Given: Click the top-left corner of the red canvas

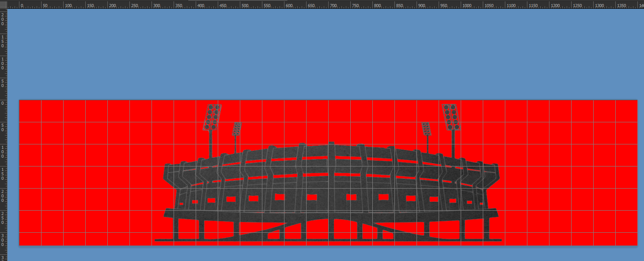Looking at the screenshot, I should pyautogui.click(x=20, y=101).
